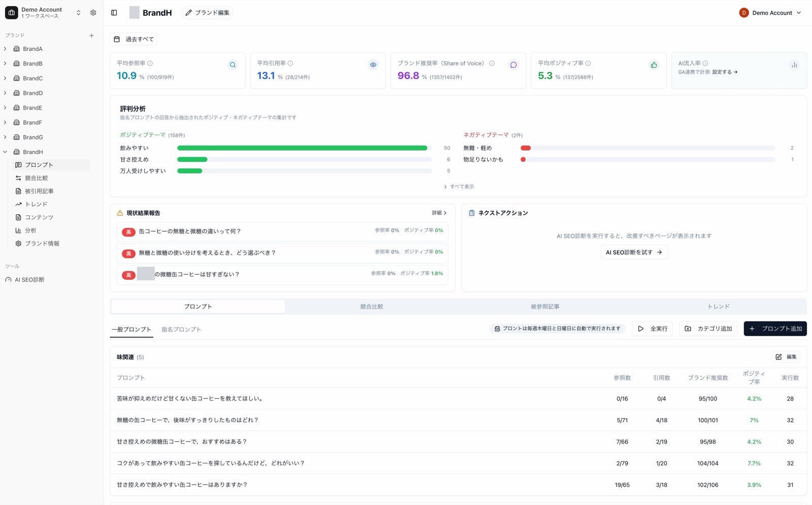Click the 全実行 run-all button

[652, 329]
